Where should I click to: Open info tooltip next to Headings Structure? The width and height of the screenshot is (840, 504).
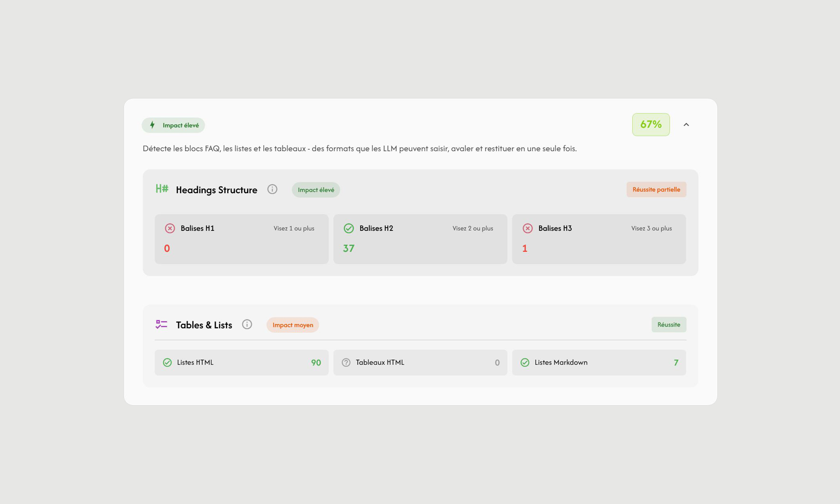tap(272, 189)
